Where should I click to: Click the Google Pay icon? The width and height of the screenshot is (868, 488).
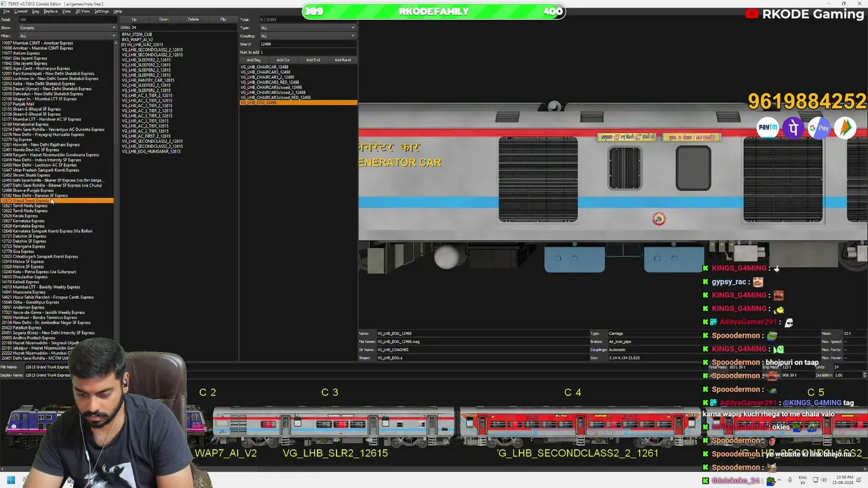(x=819, y=127)
